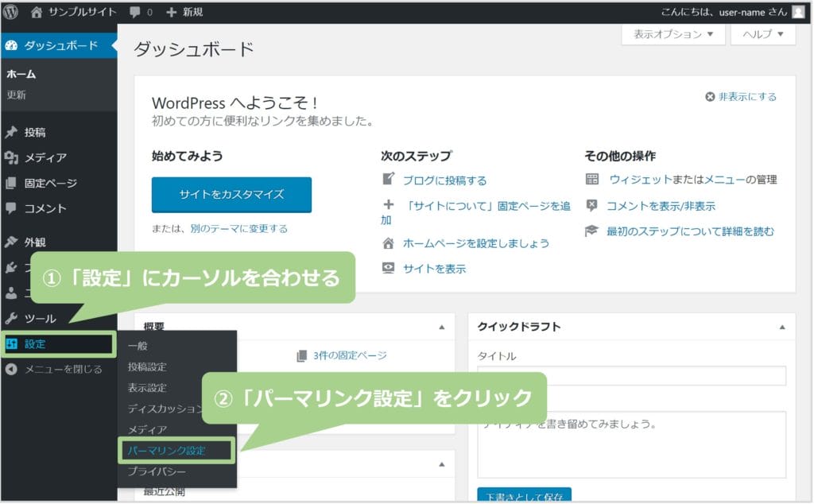The width and height of the screenshot is (814, 504).
Task: Click the サイトをカスタマイズ button
Action: pyautogui.click(x=231, y=194)
